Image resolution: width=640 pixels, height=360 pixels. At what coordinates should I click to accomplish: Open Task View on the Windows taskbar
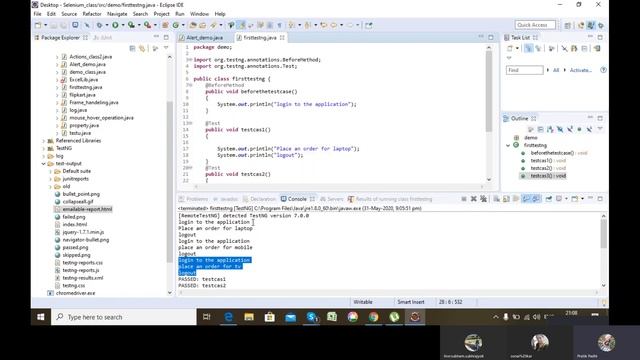point(207,317)
